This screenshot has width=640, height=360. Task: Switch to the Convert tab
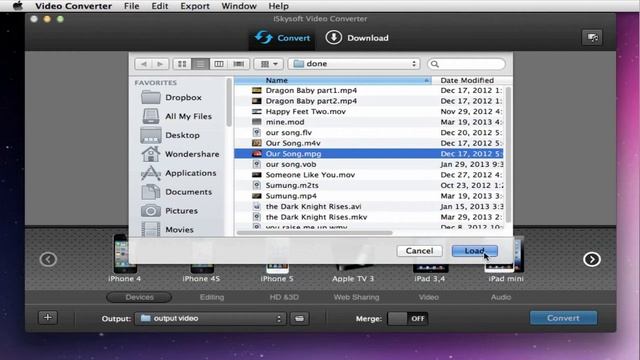coord(282,38)
